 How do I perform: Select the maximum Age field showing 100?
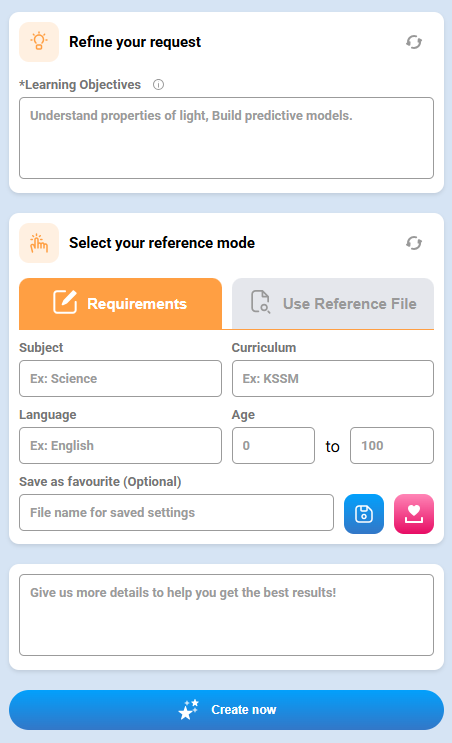(x=392, y=445)
